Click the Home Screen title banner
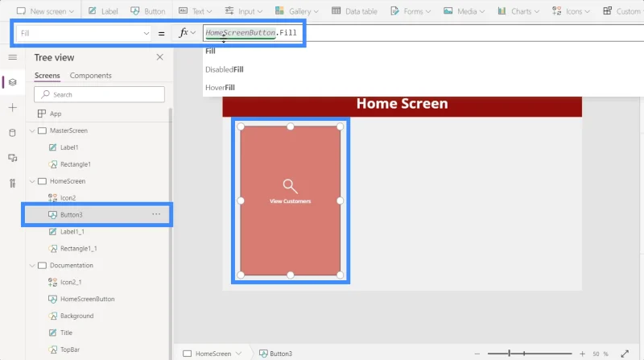 coord(402,106)
